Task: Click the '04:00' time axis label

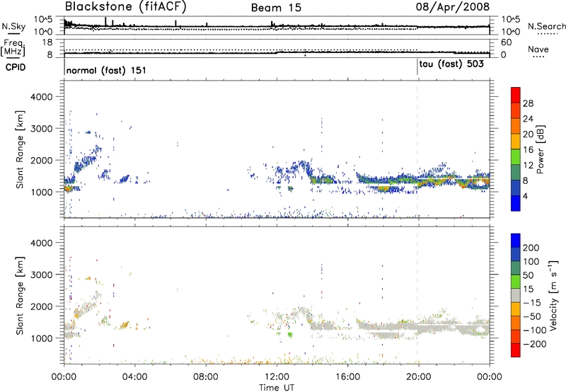Action: [134, 377]
